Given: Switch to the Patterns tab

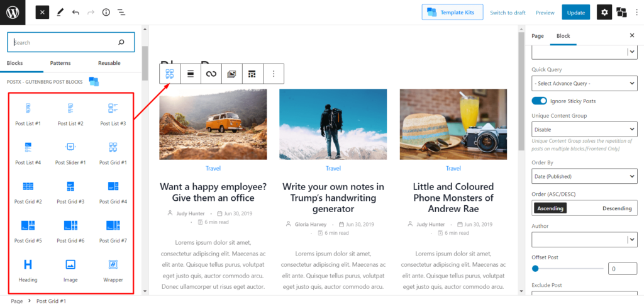Looking at the screenshot, I should point(60,63).
